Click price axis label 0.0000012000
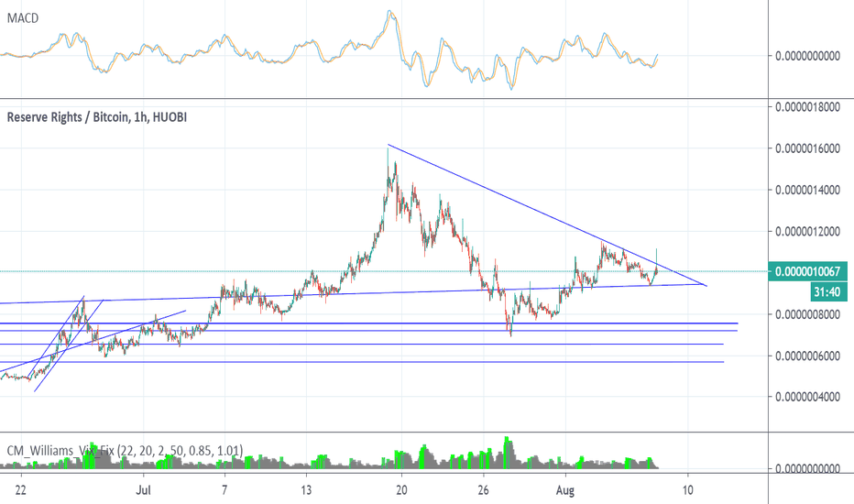854x504 pixels. click(807, 232)
